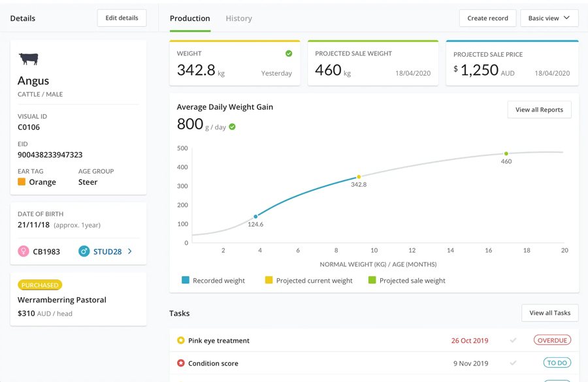Click the green check beside Weight
The width and height of the screenshot is (588, 382).
coord(289,54)
